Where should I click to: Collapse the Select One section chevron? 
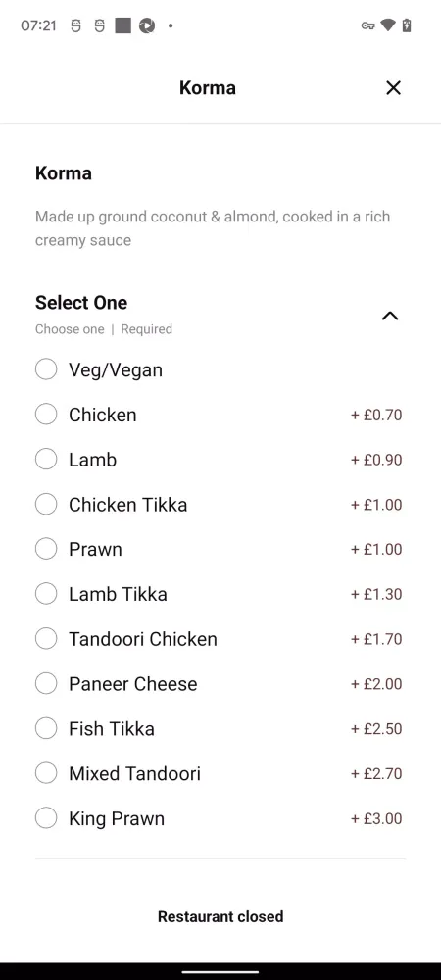[x=390, y=316]
